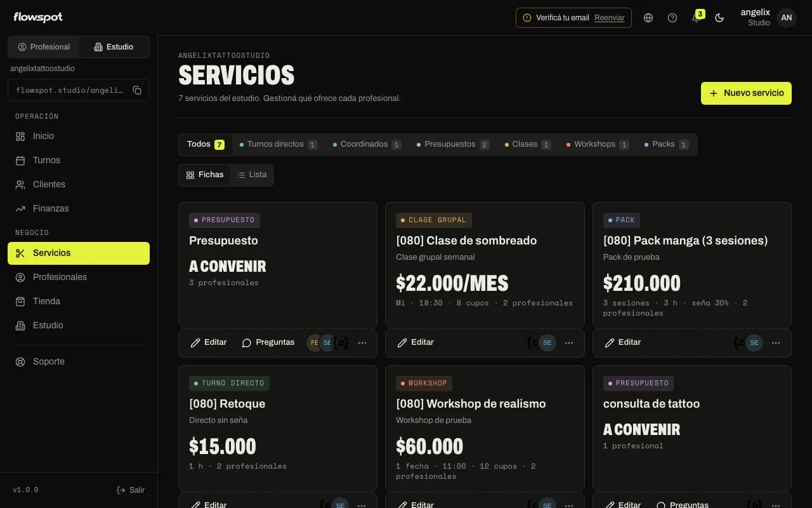Open the language globe icon
This screenshot has height=508, width=812.
click(x=648, y=18)
